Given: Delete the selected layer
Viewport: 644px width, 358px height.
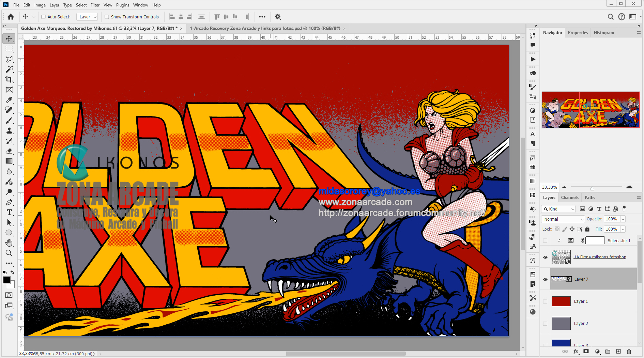Looking at the screenshot, I should (x=629, y=352).
